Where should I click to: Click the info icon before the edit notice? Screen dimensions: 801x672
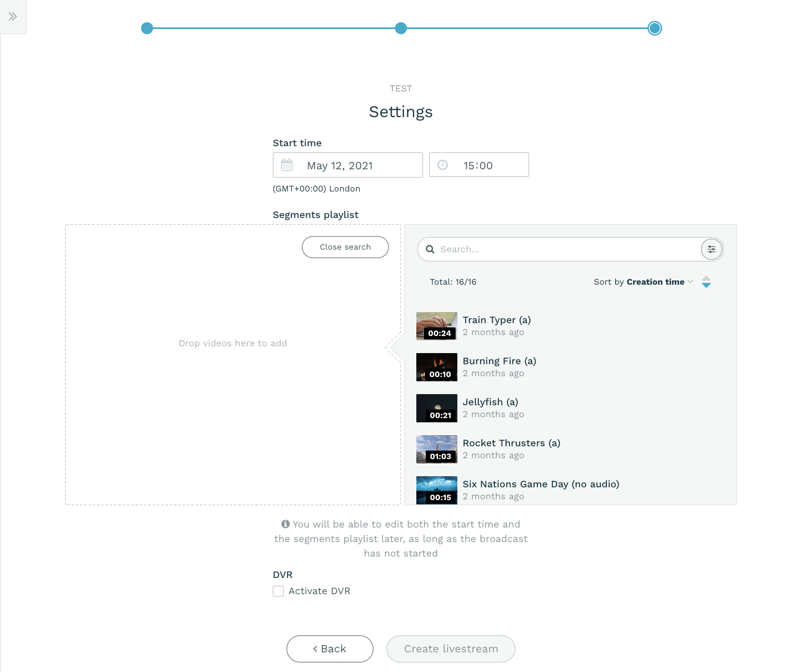[286, 524]
